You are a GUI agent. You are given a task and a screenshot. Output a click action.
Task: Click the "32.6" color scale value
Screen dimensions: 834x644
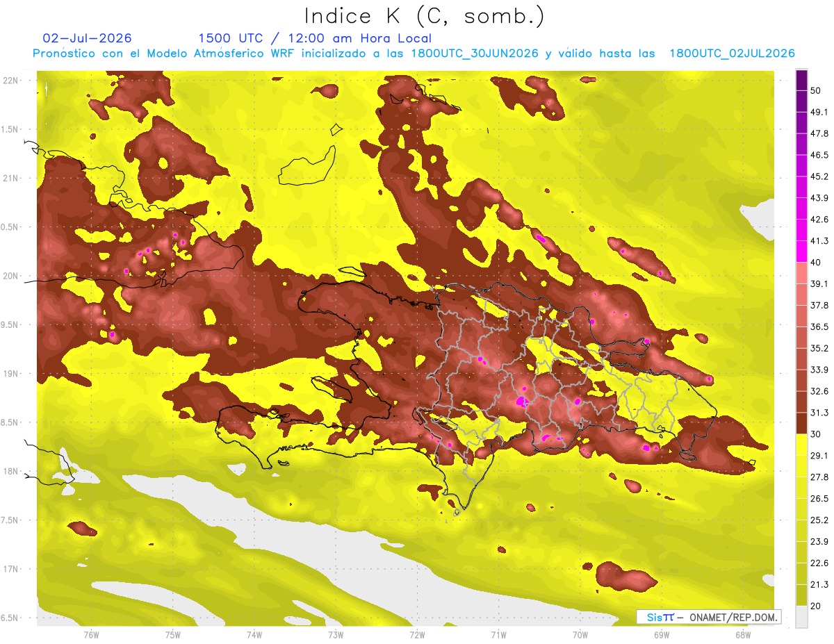[819, 391]
